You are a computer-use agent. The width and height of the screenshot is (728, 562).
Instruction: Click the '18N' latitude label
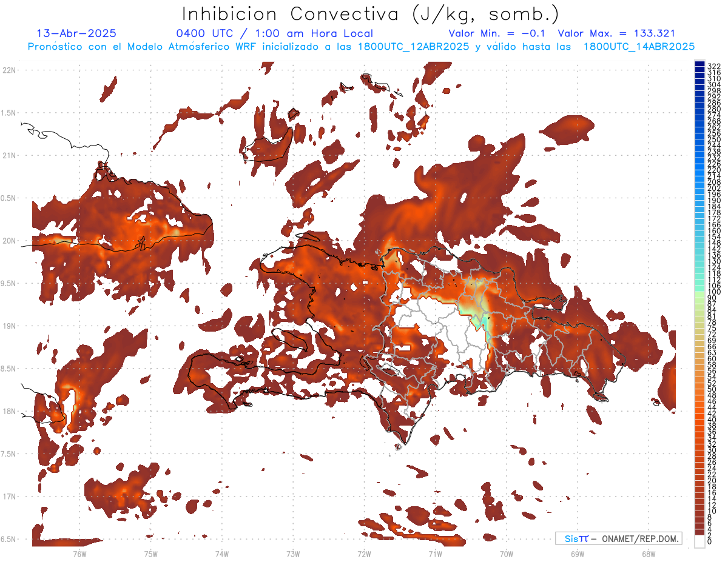(x=10, y=411)
